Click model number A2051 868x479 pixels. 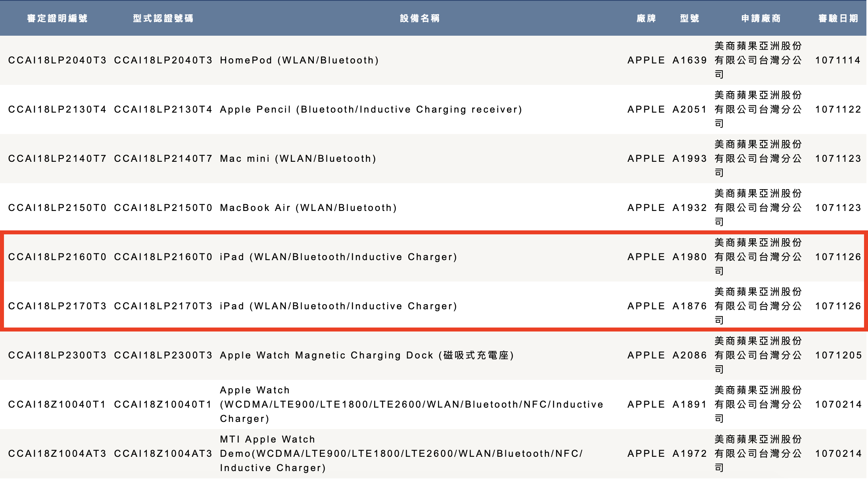click(689, 109)
